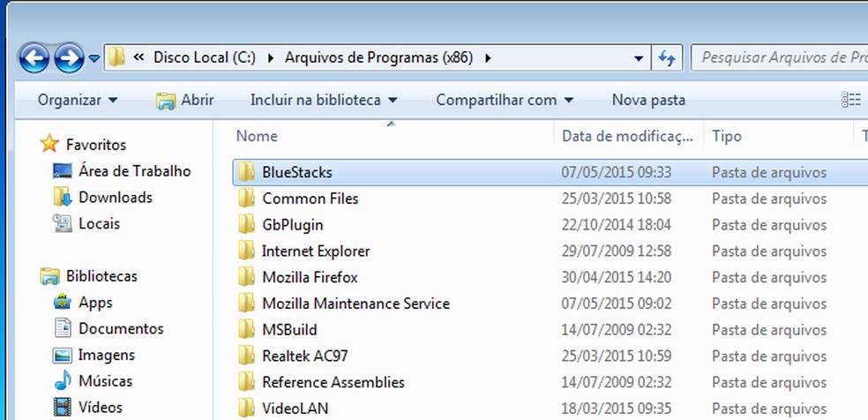Click the Mozilla Maintenance Service folder icon
Viewport: 868px width, 420px height.
pos(247,303)
